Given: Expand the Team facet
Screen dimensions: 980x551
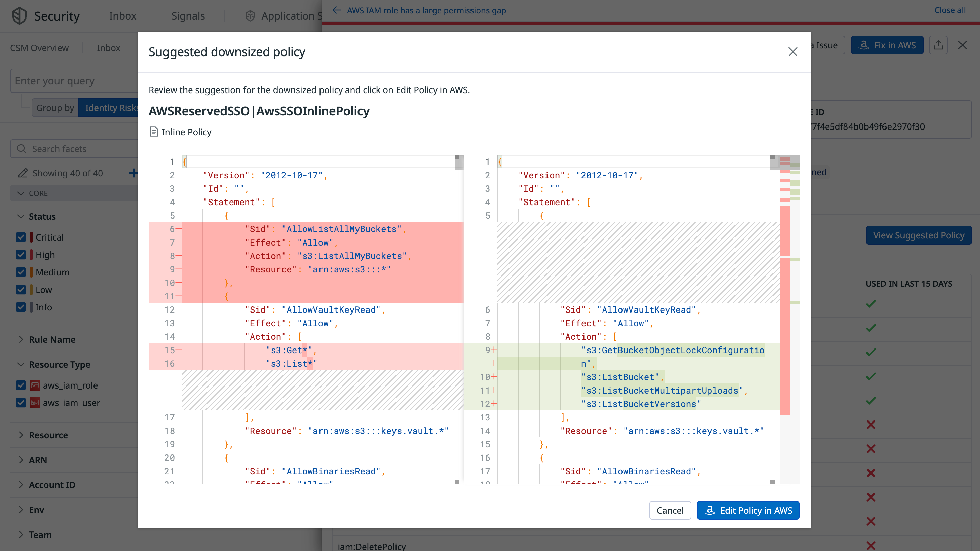Looking at the screenshot, I should click(21, 534).
